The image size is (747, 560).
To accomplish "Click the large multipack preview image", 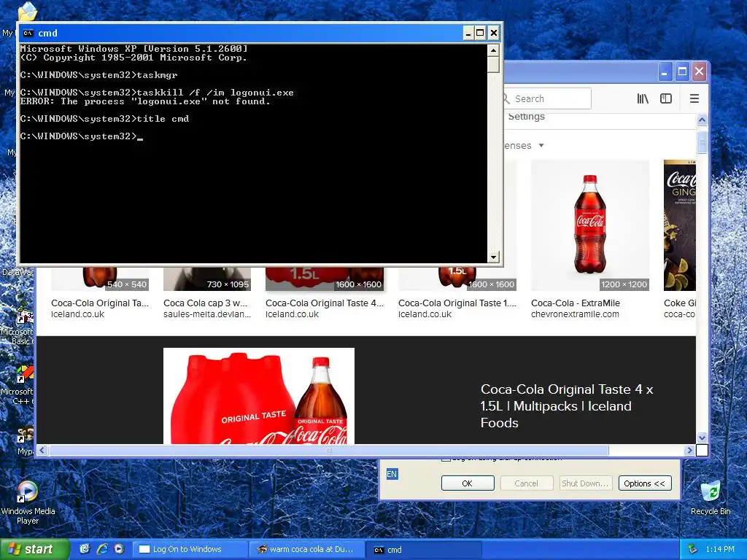I will pos(259,396).
